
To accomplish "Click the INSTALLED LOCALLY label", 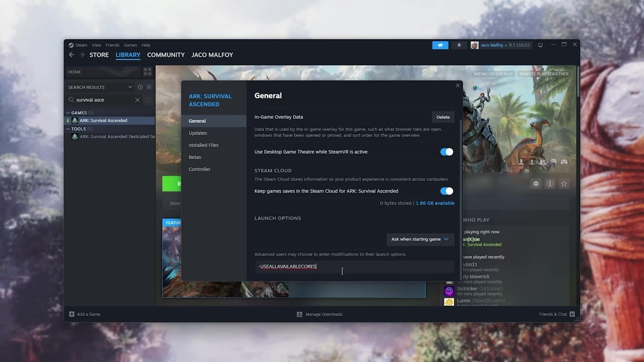I will click(x=494, y=74).
